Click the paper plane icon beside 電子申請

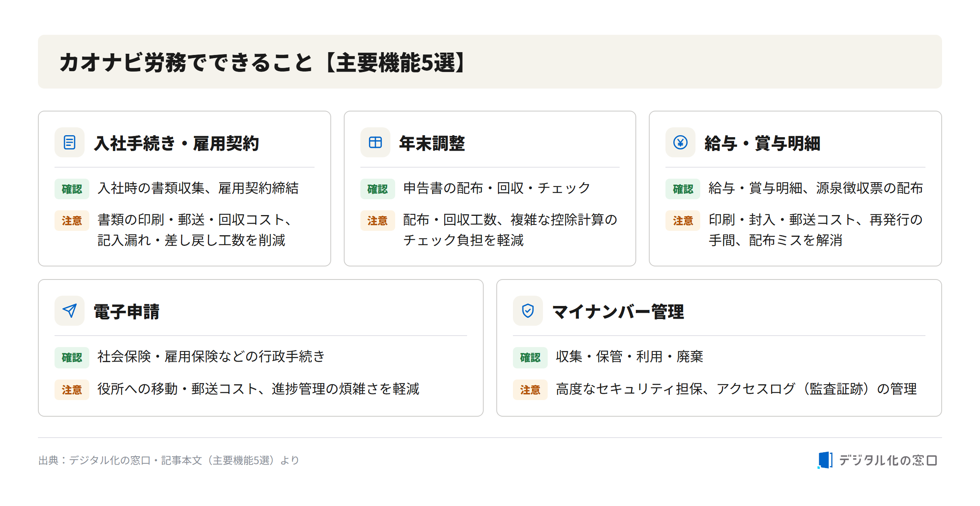(x=70, y=311)
